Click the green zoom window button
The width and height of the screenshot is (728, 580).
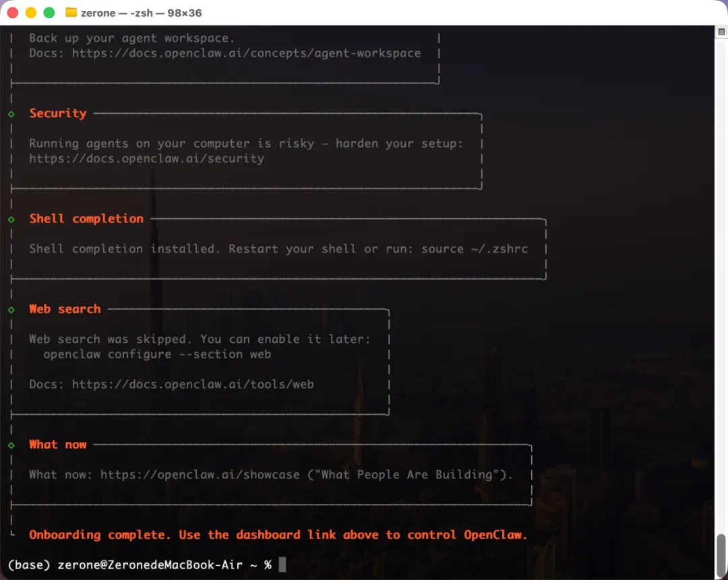click(x=49, y=13)
